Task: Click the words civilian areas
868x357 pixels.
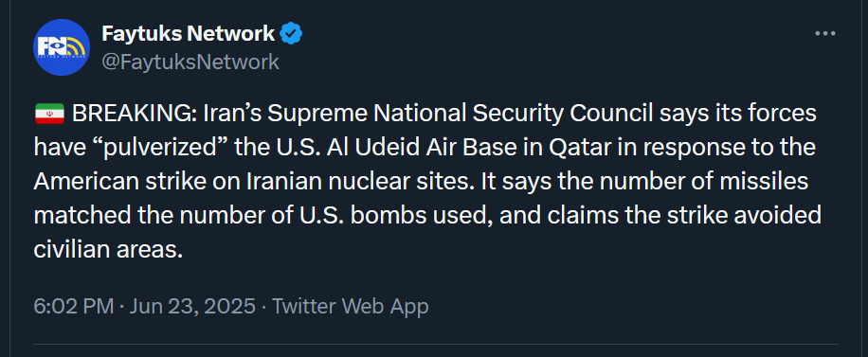Action: [x=108, y=250]
